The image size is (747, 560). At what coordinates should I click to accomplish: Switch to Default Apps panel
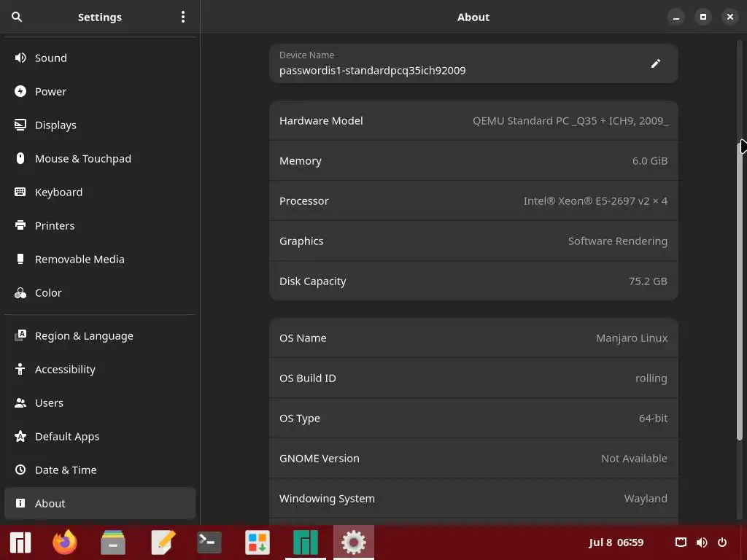tap(99, 436)
